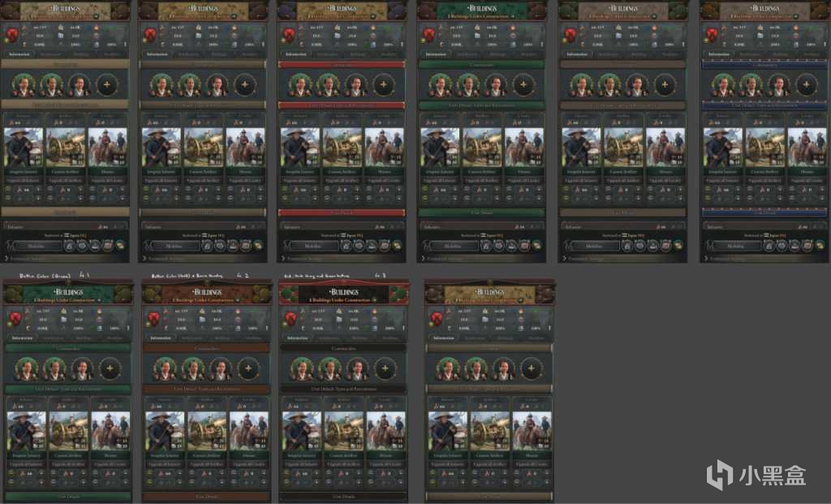The height and width of the screenshot is (504, 831).
Task: Click the blue Commanders bar
Action: coord(764,65)
